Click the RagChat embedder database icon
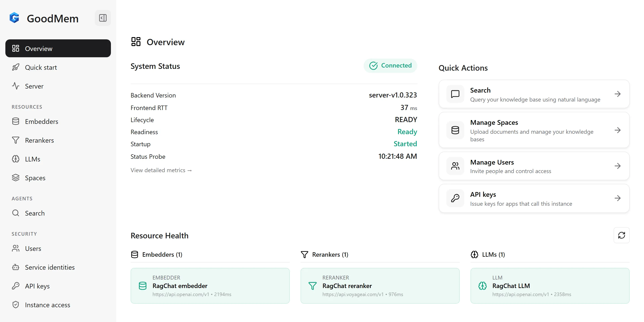644x322 pixels. [x=142, y=286]
